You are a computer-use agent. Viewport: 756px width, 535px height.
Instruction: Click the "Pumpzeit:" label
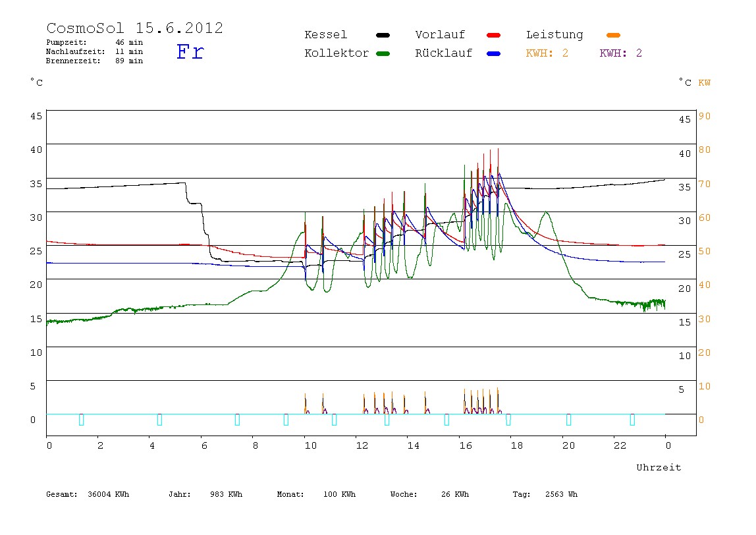67,42
